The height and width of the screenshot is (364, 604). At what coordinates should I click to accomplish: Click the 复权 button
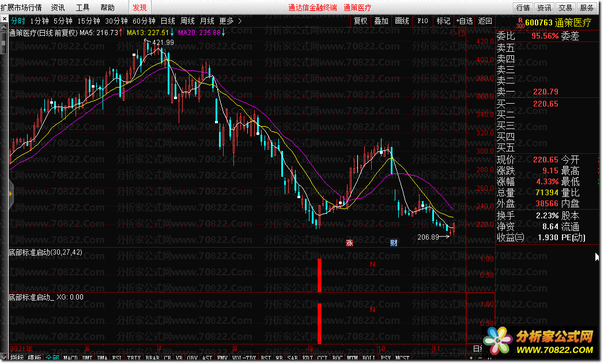click(x=361, y=21)
